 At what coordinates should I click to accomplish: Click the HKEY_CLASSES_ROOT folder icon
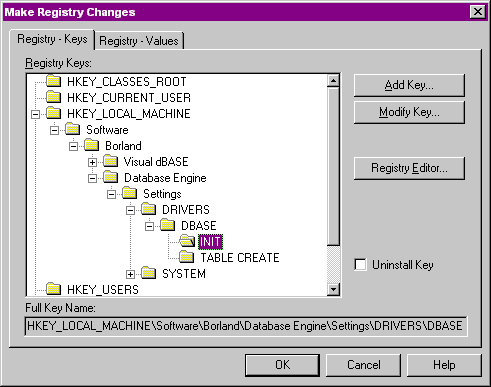tap(53, 81)
